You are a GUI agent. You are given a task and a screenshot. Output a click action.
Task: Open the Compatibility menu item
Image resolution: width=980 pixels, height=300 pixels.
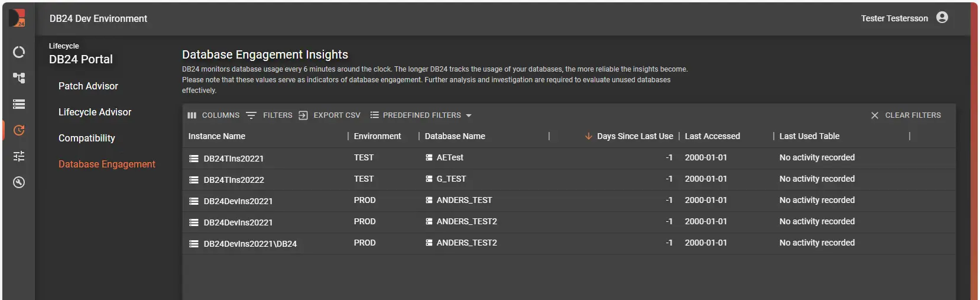pos(87,138)
